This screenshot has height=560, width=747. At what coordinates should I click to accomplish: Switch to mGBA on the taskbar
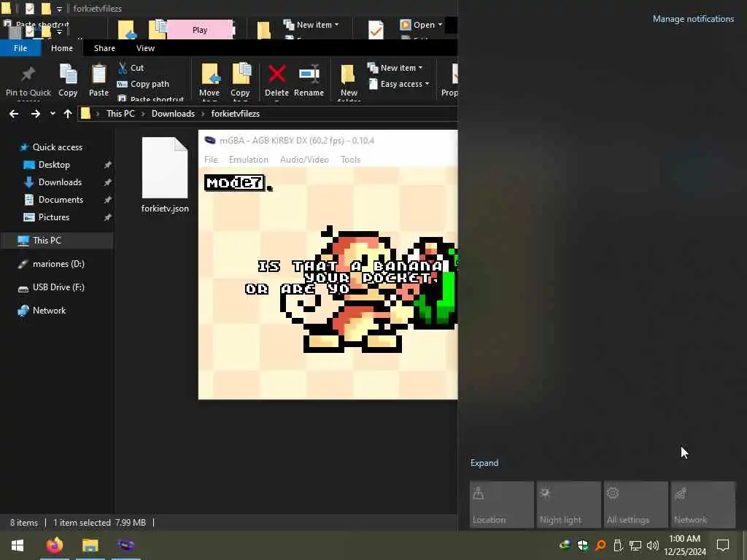point(125,545)
